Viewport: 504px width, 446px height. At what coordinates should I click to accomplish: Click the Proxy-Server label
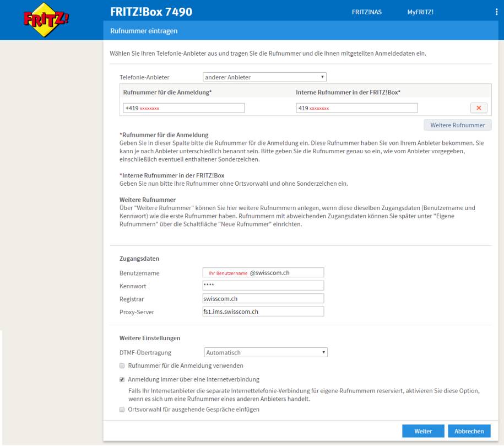click(137, 312)
